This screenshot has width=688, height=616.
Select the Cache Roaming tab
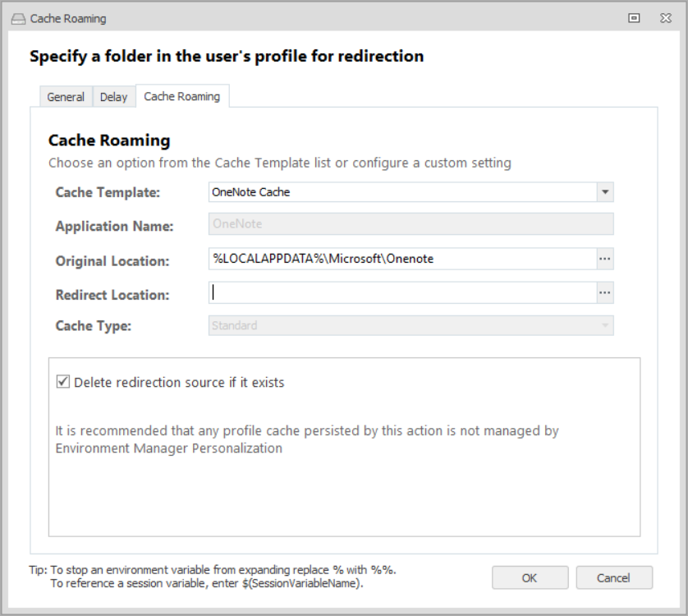182,96
